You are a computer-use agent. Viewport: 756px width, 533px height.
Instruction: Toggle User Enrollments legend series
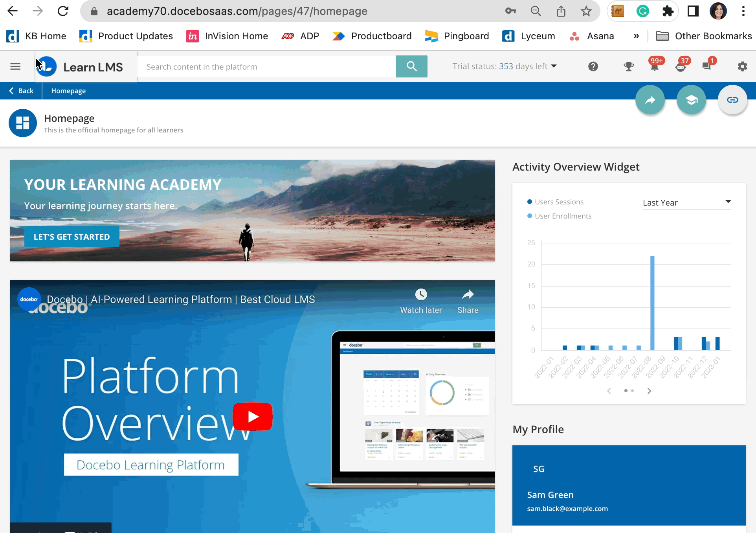pyautogui.click(x=559, y=216)
